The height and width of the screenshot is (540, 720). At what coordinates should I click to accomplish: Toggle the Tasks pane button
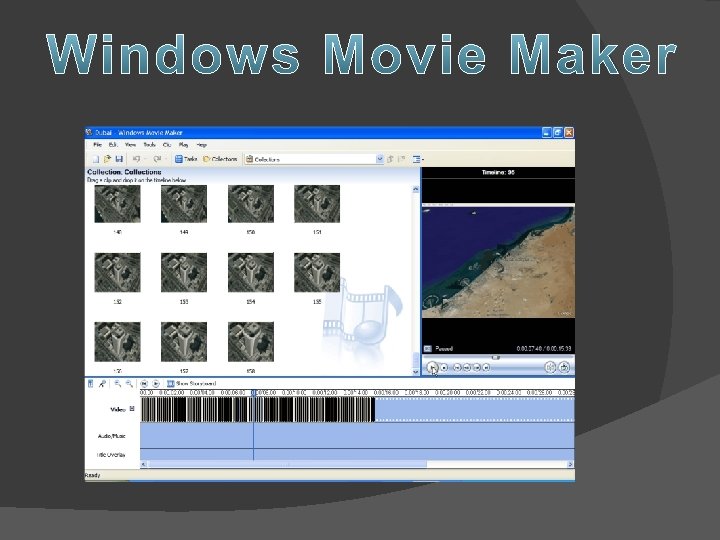point(186,159)
